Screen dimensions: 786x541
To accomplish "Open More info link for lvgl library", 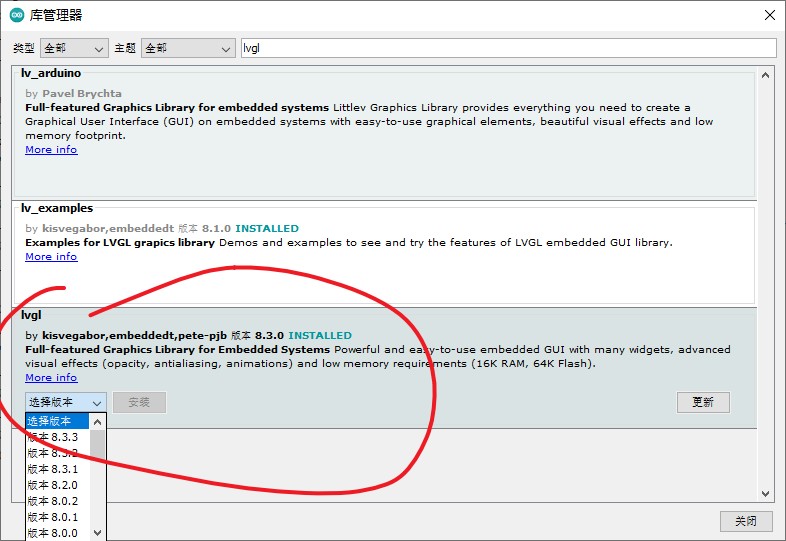I will [x=51, y=377].
